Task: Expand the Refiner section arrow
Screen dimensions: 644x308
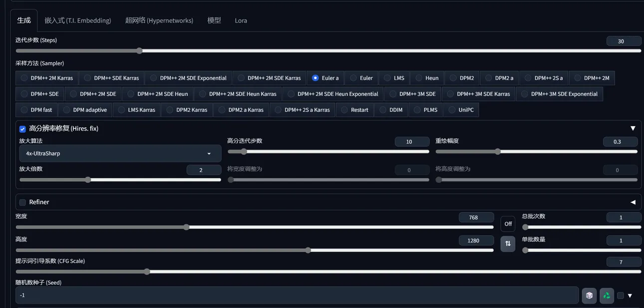Action: [633, 202]
